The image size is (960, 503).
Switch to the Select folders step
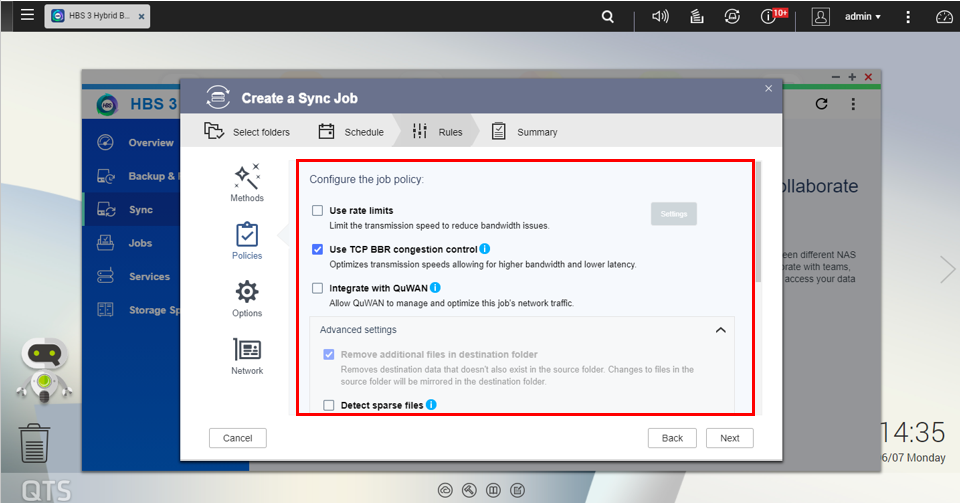pos(248,132)
